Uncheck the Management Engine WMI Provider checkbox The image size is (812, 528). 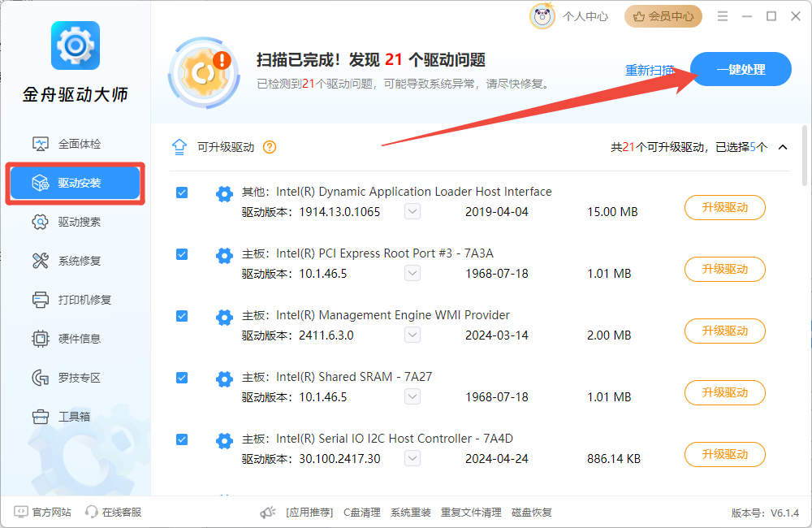click(182, 316)
